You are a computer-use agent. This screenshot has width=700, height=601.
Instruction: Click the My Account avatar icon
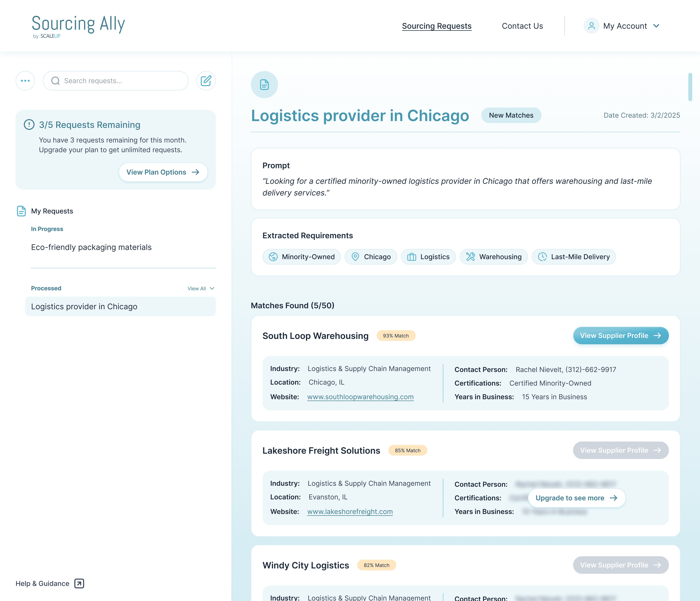pyautogui.click(x=592, y=26)
